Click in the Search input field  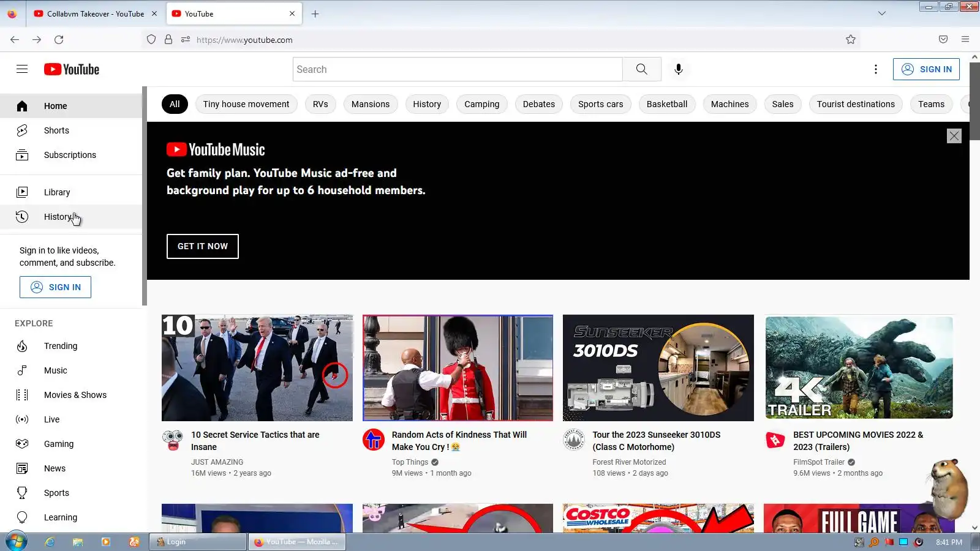point(458,69)
